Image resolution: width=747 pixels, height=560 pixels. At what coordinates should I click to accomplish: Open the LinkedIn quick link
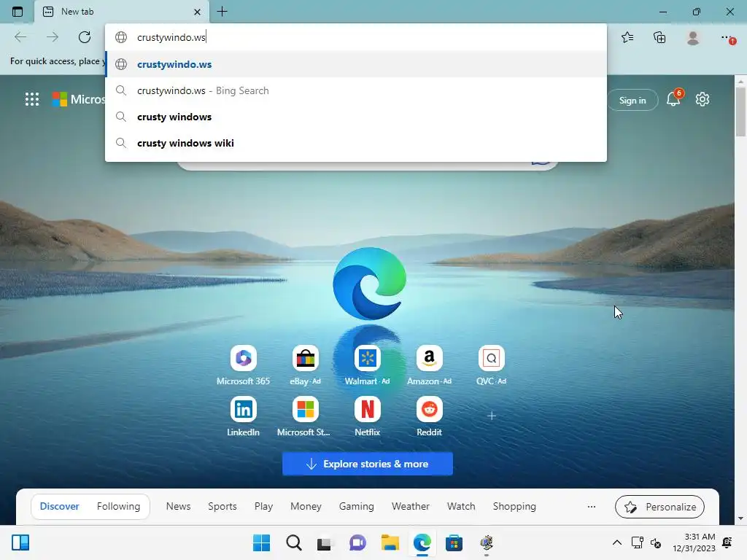[x=243, y=416]
